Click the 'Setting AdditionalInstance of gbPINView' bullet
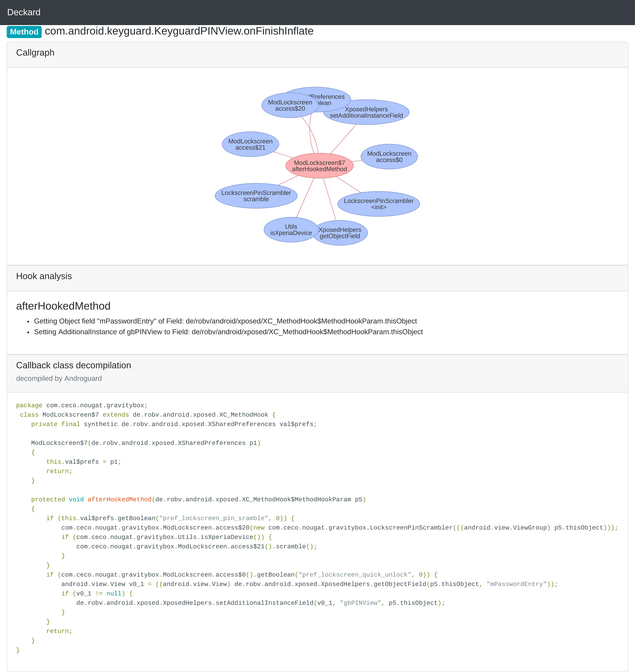Viewport: 635px width, 672px height. tap(228, 332)
